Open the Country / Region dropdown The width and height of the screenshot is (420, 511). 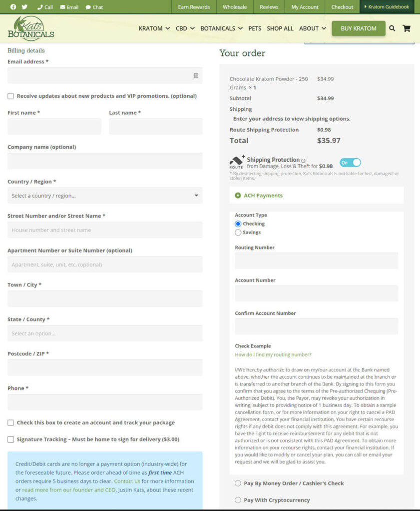(105, 196)
